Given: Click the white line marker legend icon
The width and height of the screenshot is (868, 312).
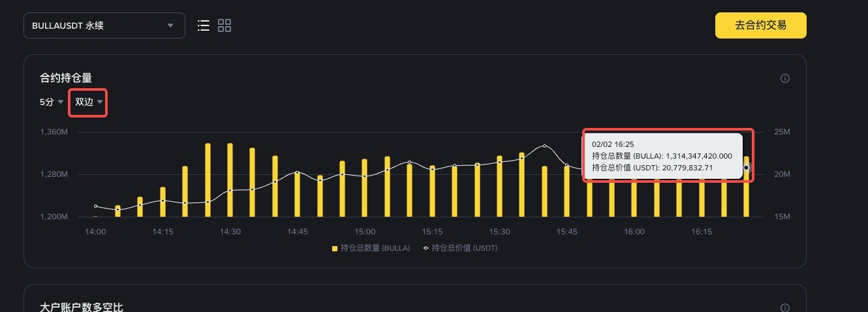Looking at the screenshot, I should click(426, 248).
